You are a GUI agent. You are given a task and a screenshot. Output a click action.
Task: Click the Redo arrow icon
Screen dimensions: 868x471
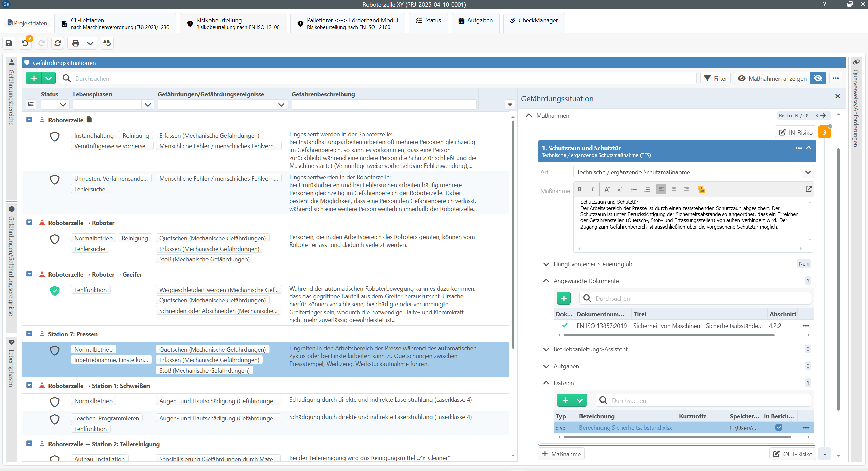(x=41, y=43)
